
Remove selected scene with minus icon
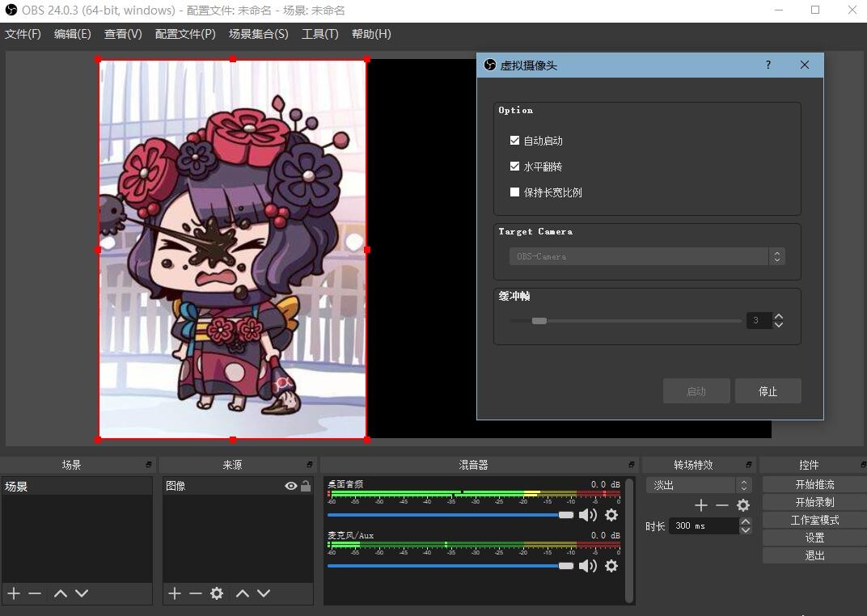(35, 593)
